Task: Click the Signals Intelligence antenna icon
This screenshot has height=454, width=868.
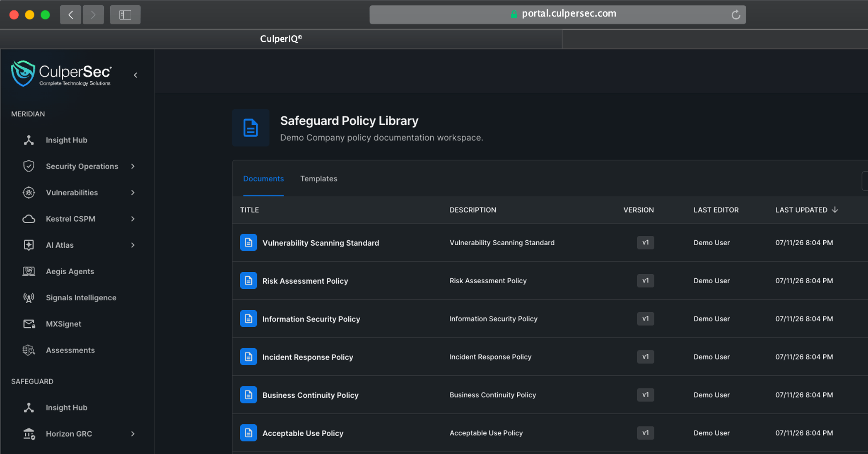Action: [x=29, y=298]
